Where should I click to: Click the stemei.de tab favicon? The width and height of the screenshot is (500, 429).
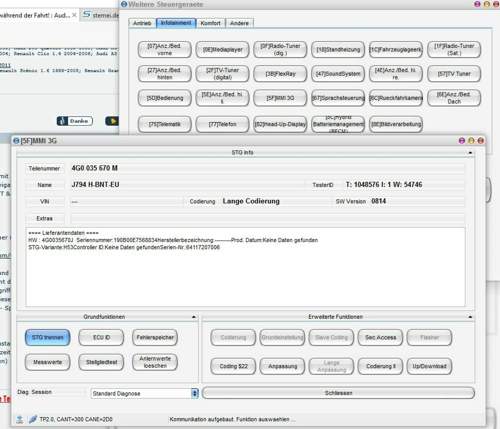[x=87, y=14]
